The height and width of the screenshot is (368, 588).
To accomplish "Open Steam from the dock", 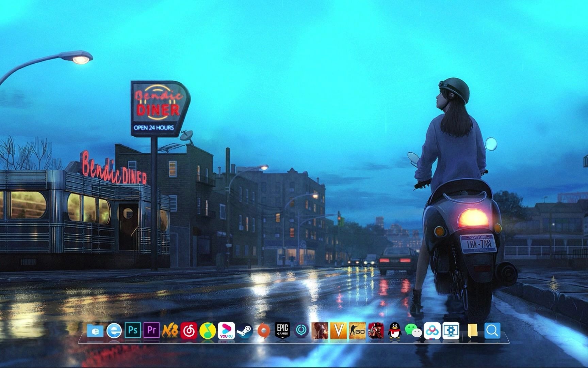I will click(x=245, y=331).
